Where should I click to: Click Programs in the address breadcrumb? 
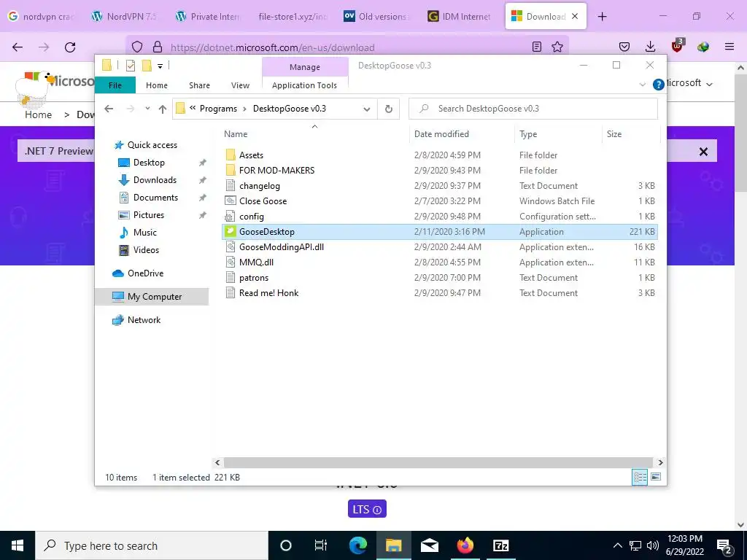coord(218,109)
